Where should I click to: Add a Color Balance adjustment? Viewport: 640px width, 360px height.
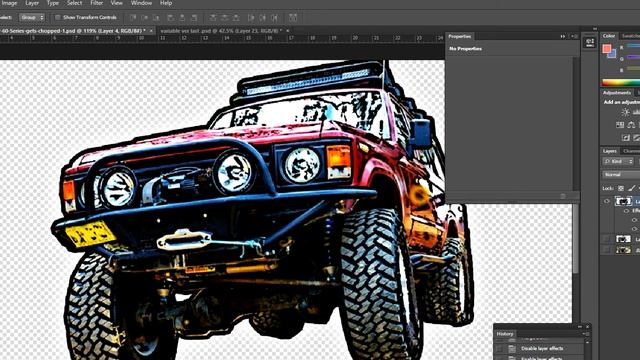pos(631,125)
